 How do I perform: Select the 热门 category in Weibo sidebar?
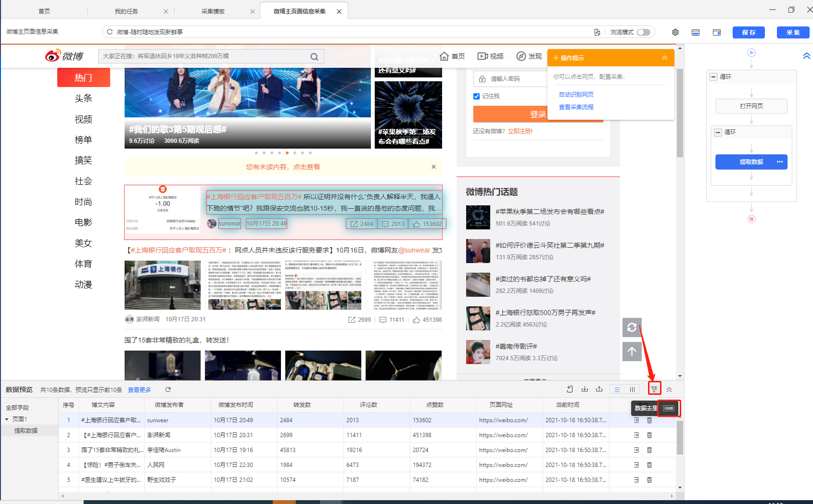click(84, 77)
